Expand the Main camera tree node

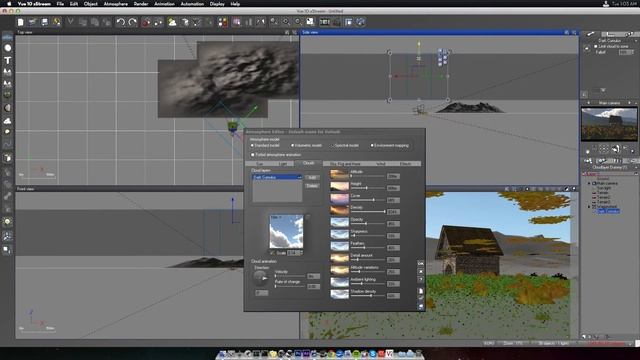(589, 184)
